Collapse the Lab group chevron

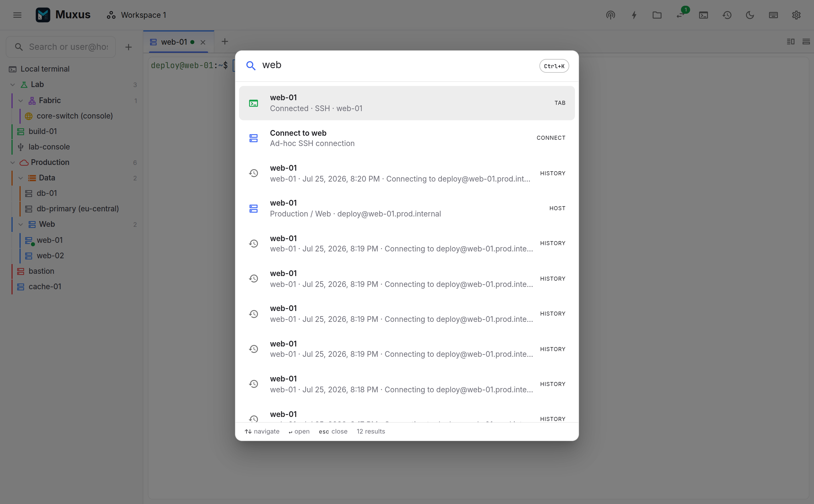(13, 85)
